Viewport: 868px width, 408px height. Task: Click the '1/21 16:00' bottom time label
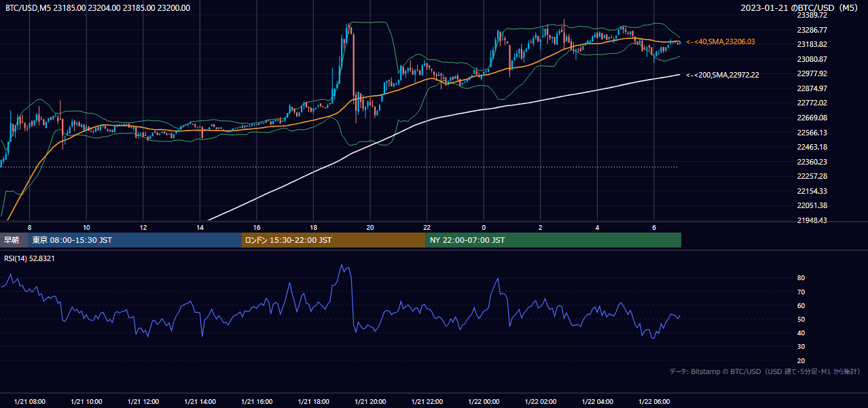click(257, 402)
